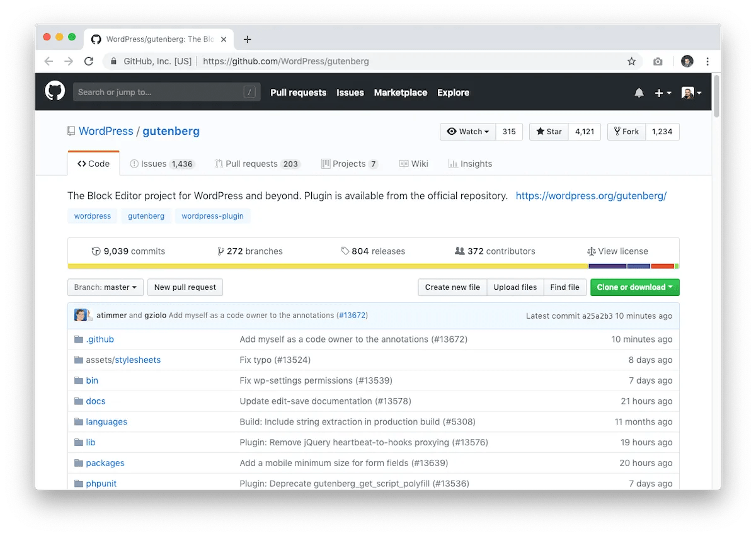
Task: Expand the Clone or download dropdown
Action: (634, 287)
